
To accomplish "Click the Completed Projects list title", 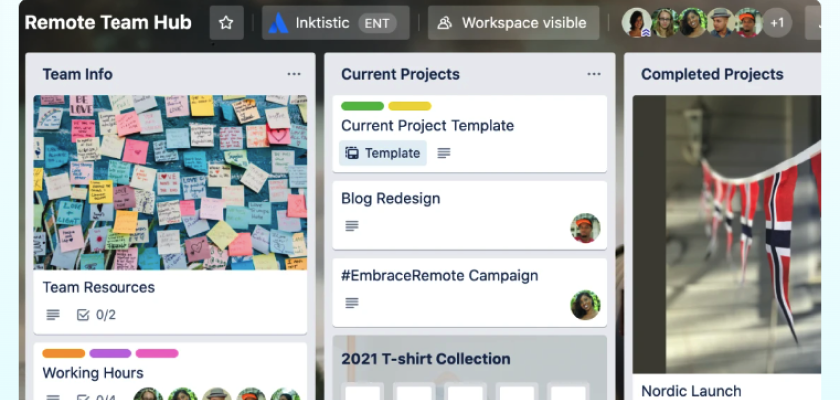I will (x=712, y=74).
